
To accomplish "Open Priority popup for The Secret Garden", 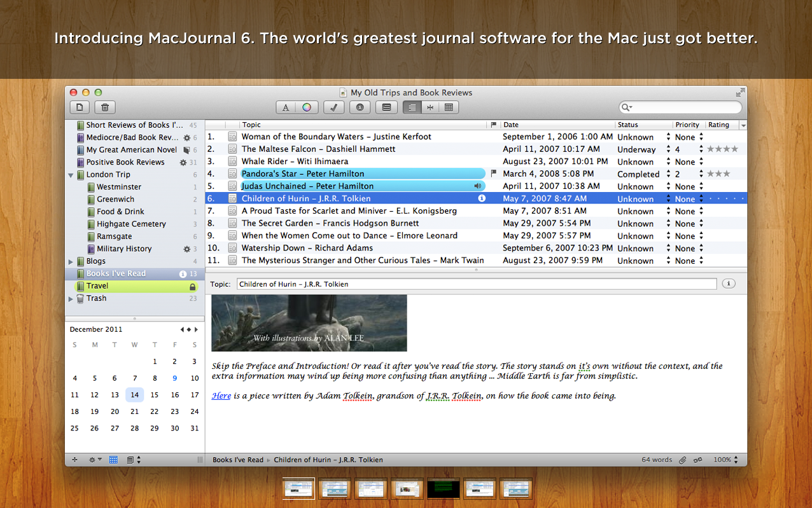I will [x=701, y=224].
